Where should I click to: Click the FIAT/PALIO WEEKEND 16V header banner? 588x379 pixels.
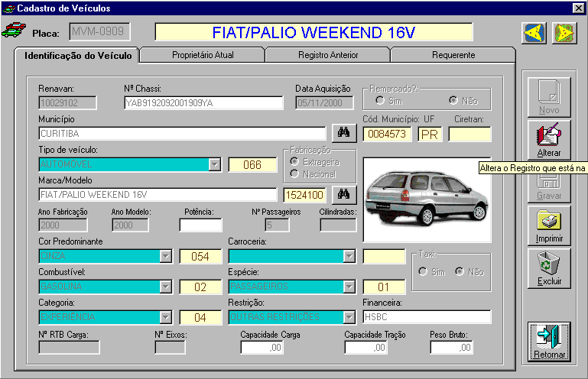[313, 32]
